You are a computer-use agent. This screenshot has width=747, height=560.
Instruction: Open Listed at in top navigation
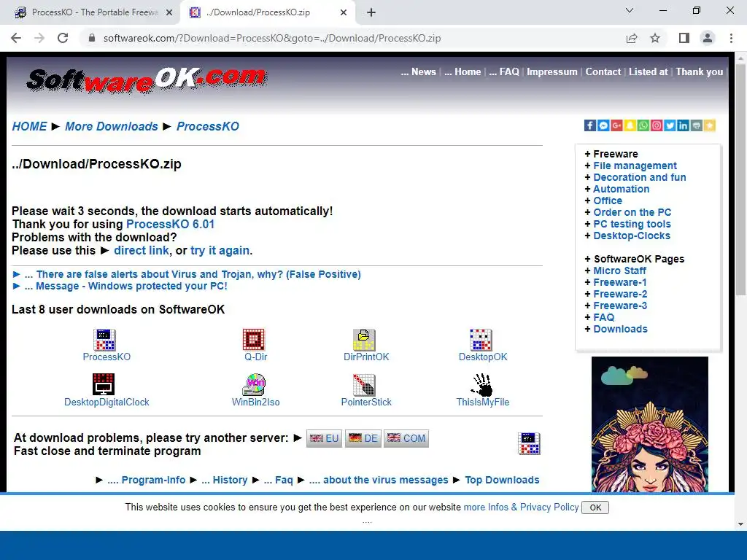(648, 72)
